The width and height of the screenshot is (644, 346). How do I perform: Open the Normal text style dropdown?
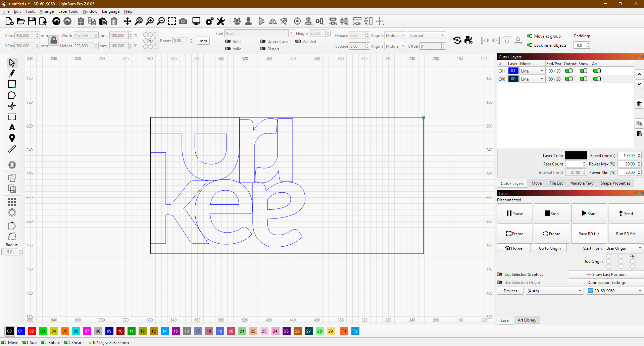click(x=427, y=36)
